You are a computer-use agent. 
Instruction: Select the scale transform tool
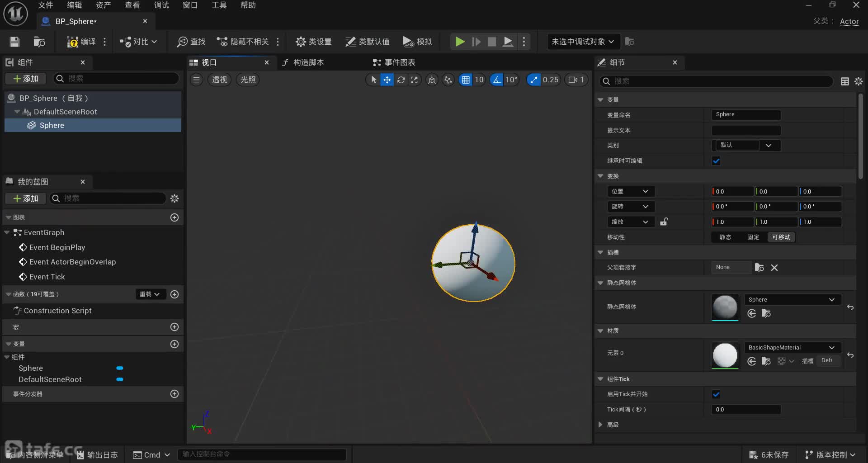[414, 80]
